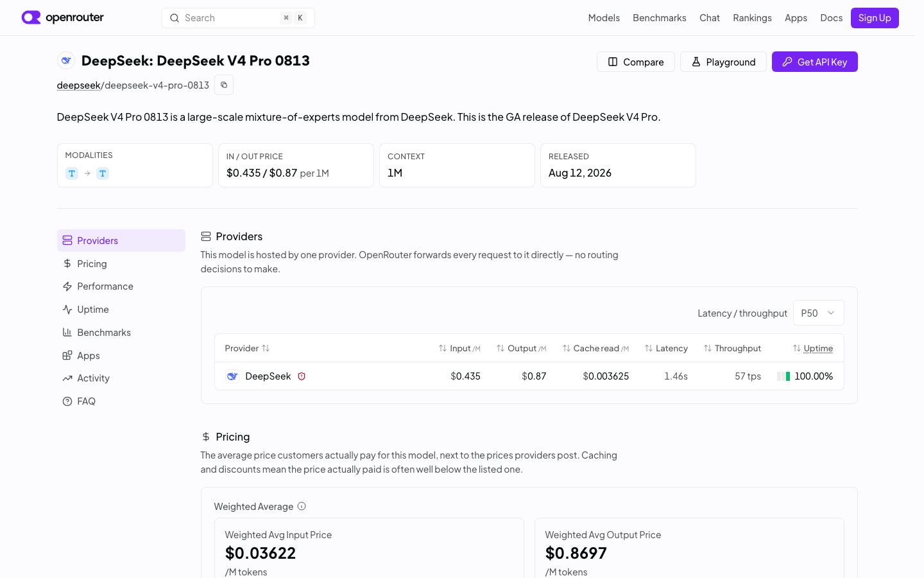Click the OpenRouter logo
Screen dimensions: 924x578
pyautogui.click(x=62, y=17)
